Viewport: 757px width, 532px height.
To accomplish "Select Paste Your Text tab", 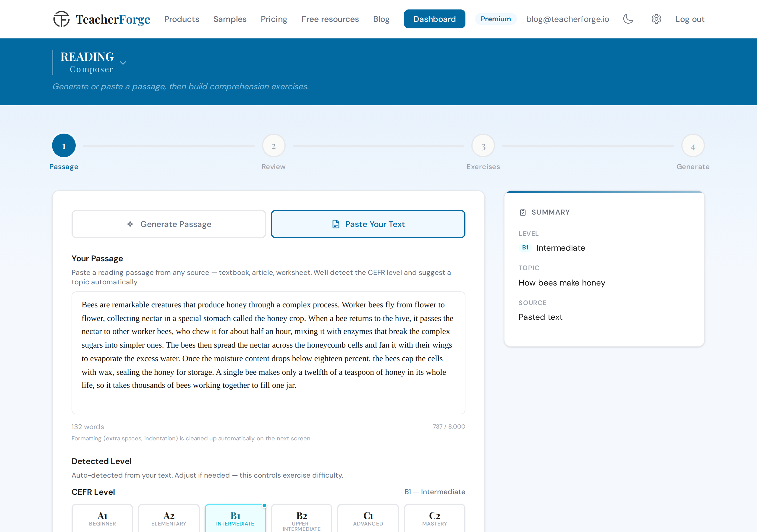I will (368, 224).
